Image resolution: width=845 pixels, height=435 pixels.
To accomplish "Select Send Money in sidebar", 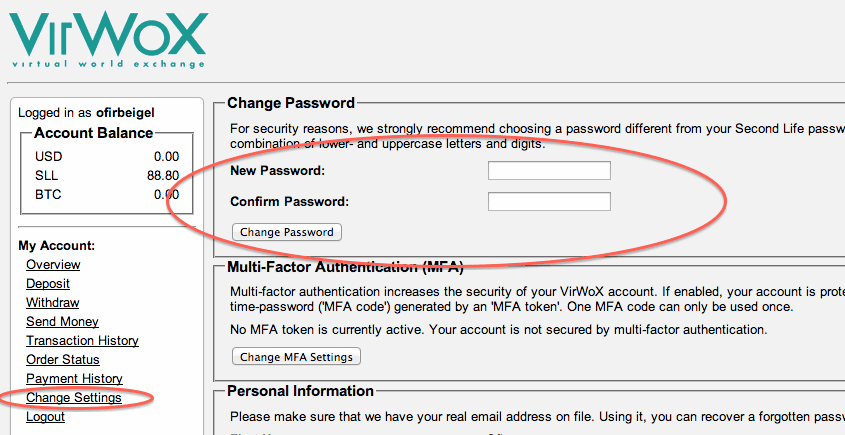I will 62,322.
